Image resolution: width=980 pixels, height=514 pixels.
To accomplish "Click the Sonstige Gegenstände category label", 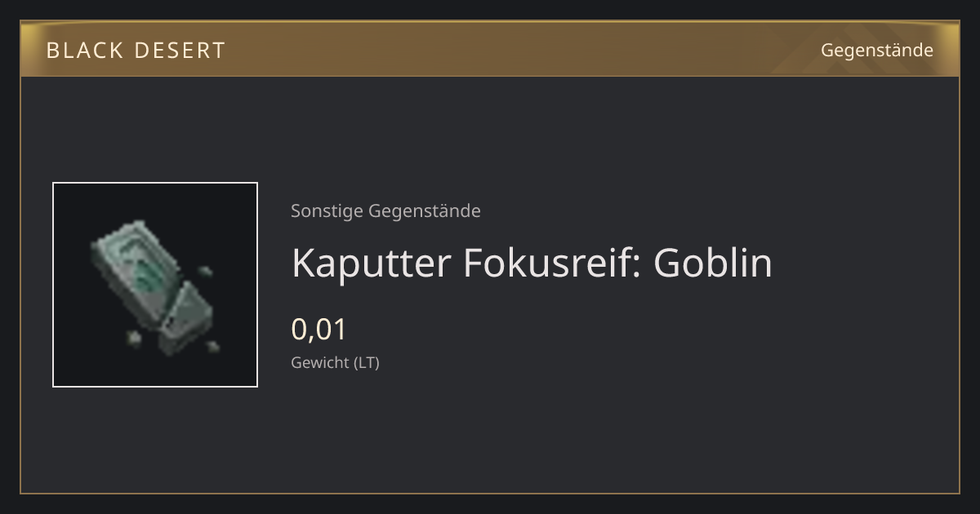I will 385,211.
